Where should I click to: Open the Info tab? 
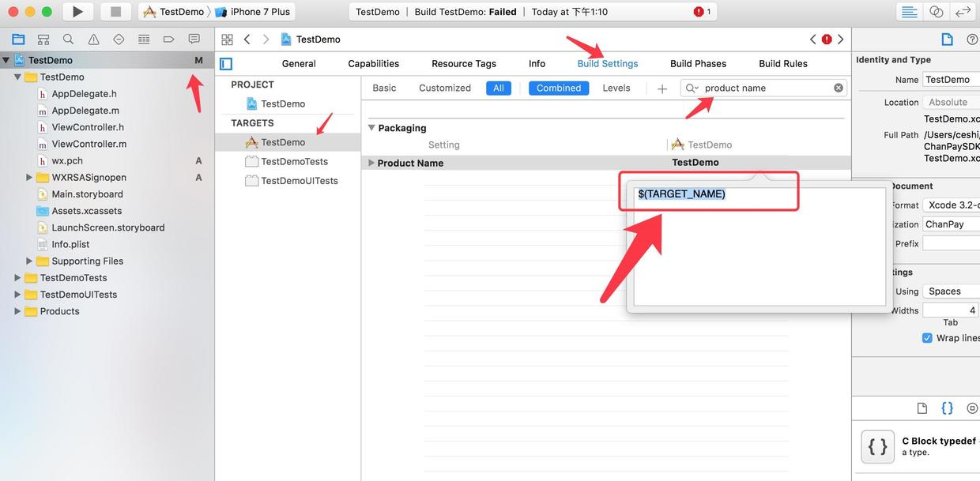pos(537,64)
